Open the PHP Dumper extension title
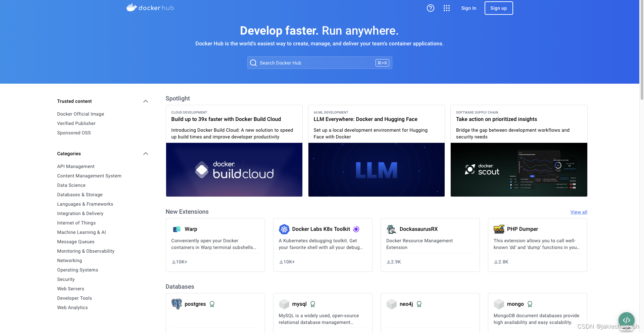This screenshot has width=644, height=333. 523,229
